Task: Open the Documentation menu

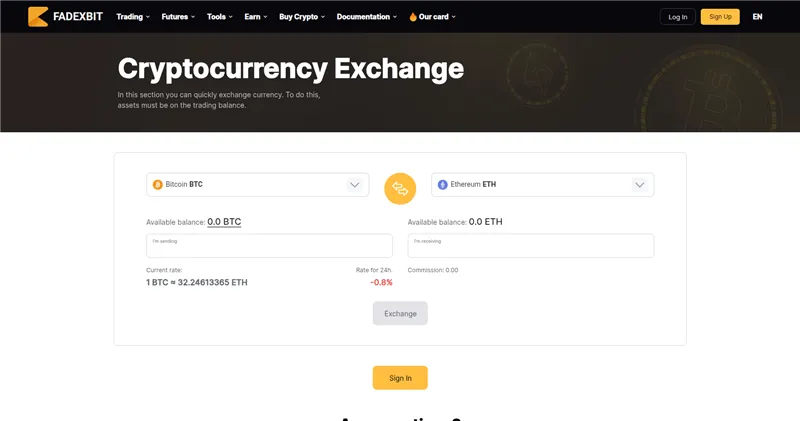Action: click(366, 17)
